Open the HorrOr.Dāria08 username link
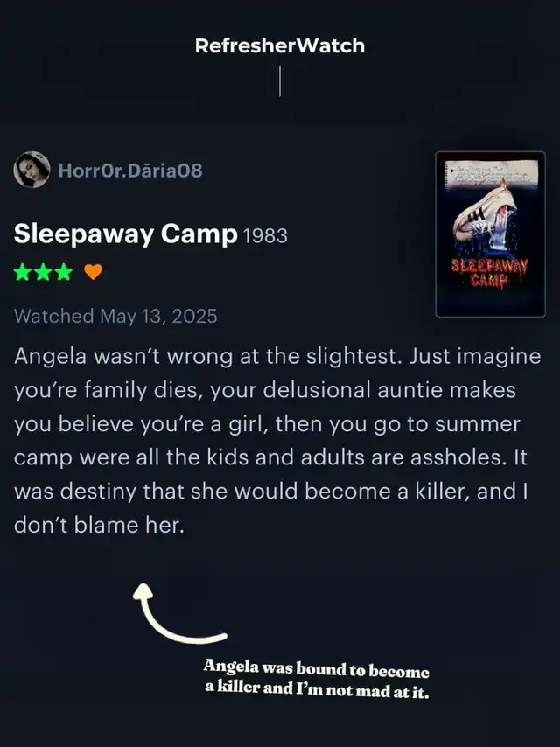 pyautogui.click(x=130, y=170)
